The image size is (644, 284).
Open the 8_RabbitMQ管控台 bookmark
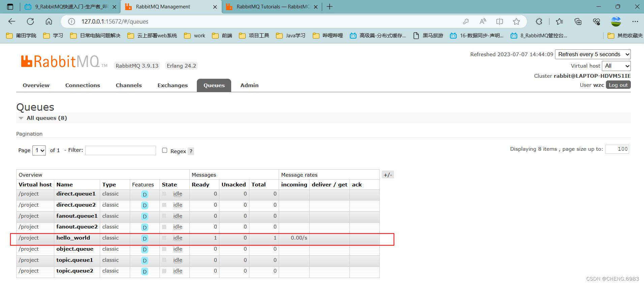[x=539, y=36]
